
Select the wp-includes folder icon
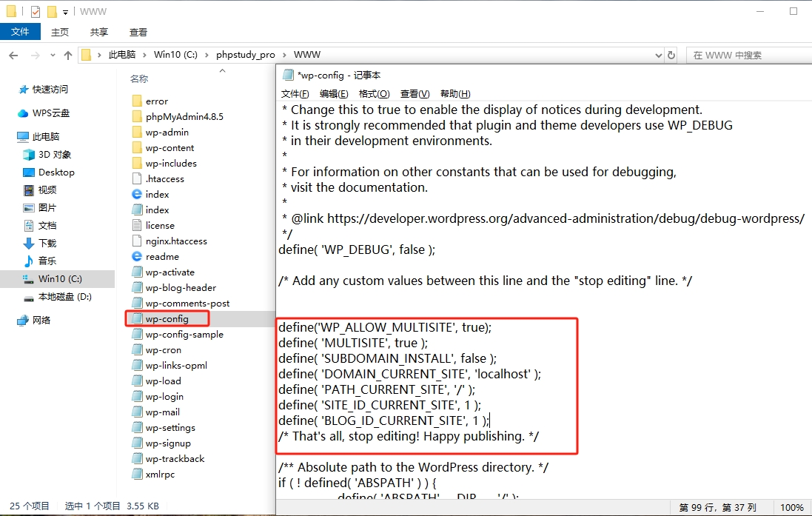point(137,163)
